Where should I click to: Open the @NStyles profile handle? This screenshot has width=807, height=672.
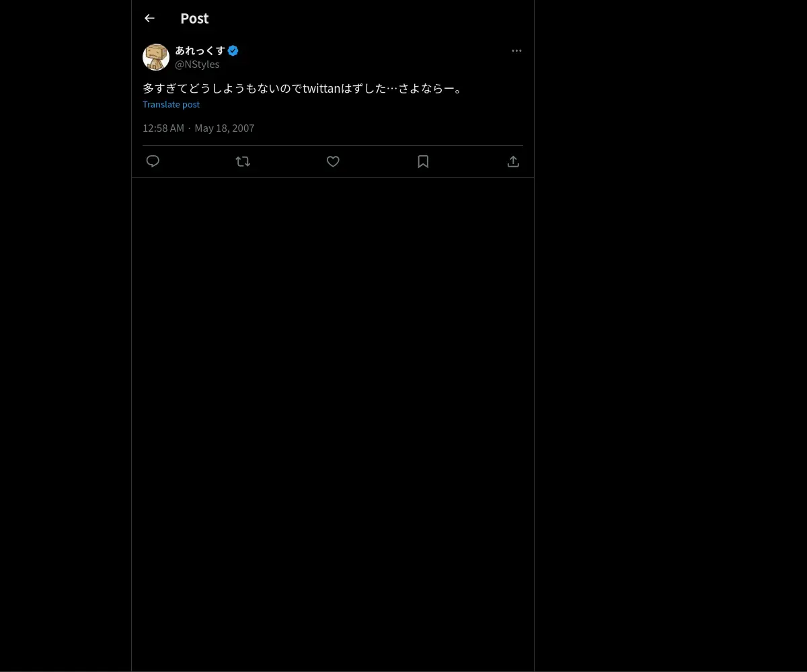[x=197, y=65]
